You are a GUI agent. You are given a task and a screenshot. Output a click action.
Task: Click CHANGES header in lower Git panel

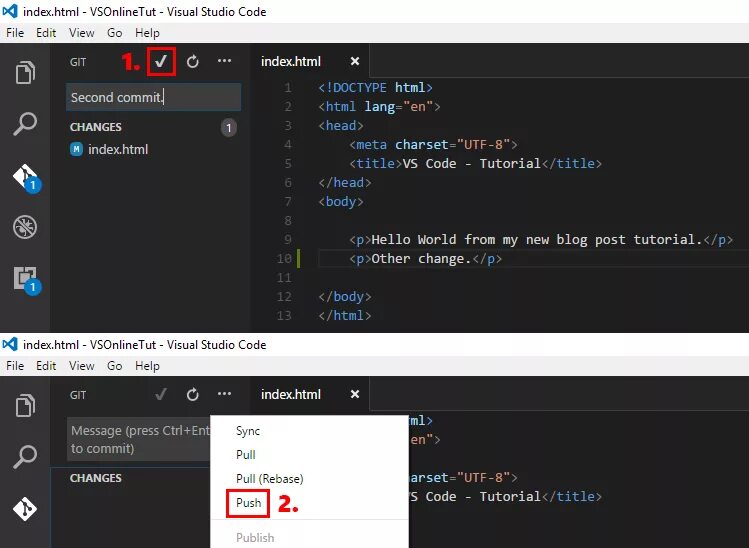(x=96, y=478)
